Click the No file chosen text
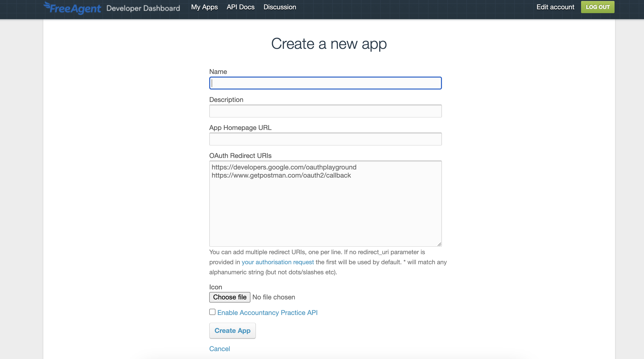 (x=273, y=297)
